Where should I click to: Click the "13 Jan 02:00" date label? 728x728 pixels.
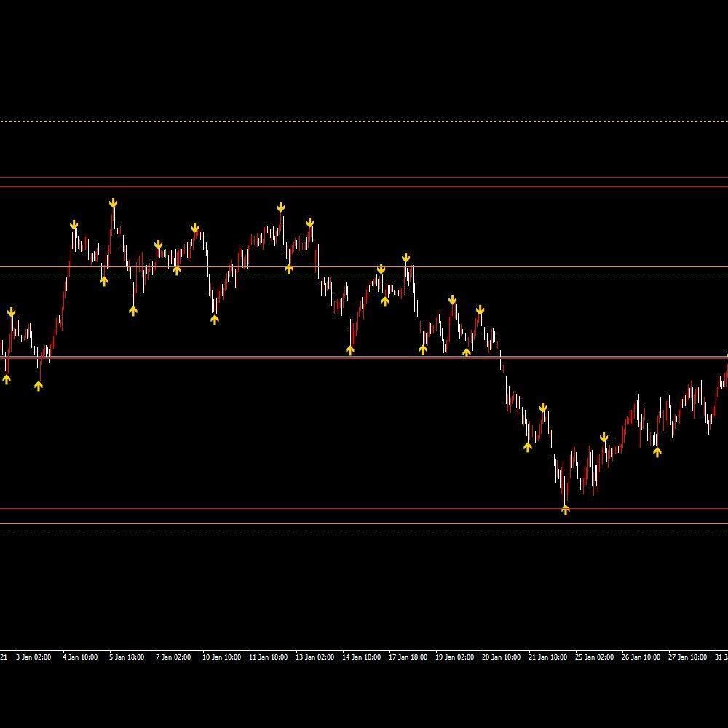[314, 657]
